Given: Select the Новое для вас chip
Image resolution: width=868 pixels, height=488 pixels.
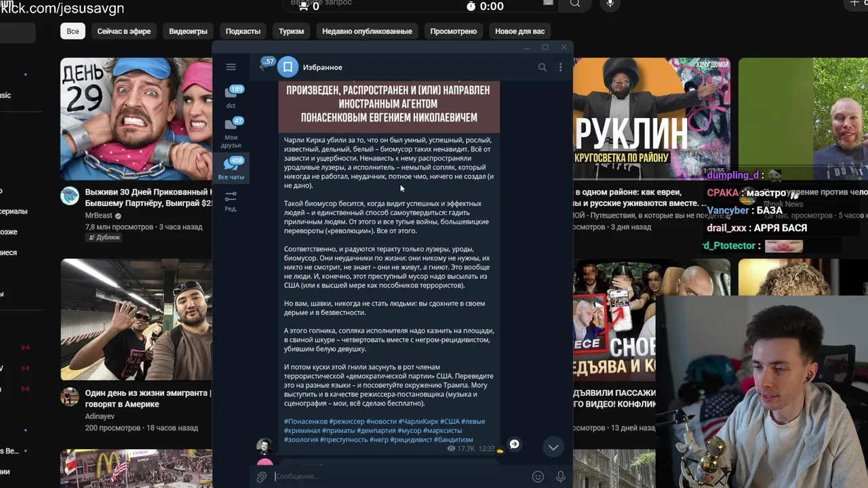Looking at the screenshot, I should pos(519,31).
